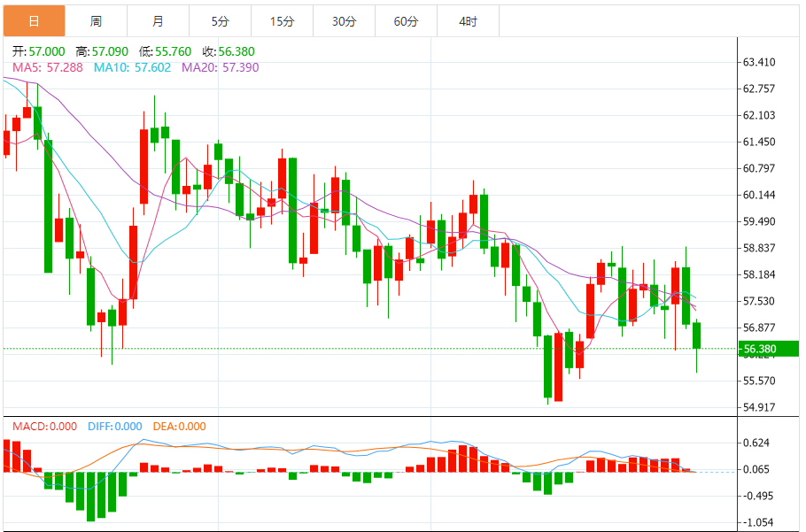806x532 pixels.
Task: Click the 60.144 price axis label
Action: [x=759, y=195]
